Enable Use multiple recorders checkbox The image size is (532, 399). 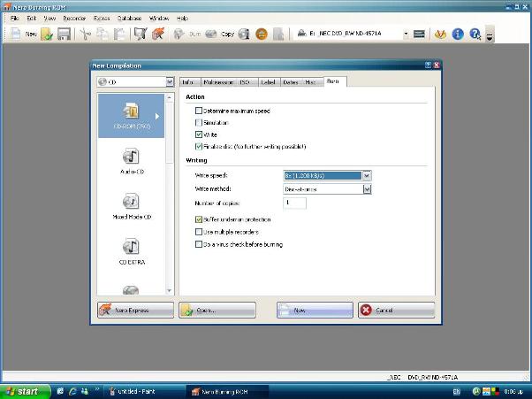click(199, 232)
